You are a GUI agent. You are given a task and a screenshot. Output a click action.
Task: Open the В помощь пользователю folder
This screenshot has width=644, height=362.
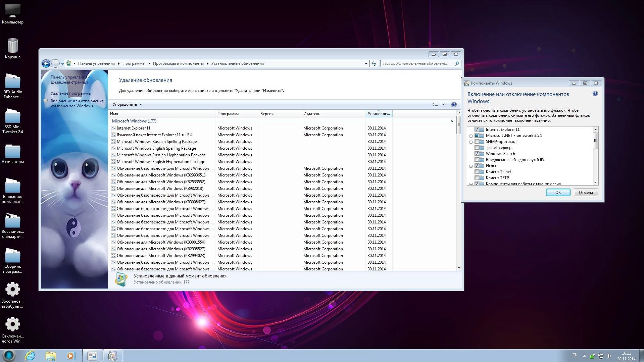[x=13, y=191]
